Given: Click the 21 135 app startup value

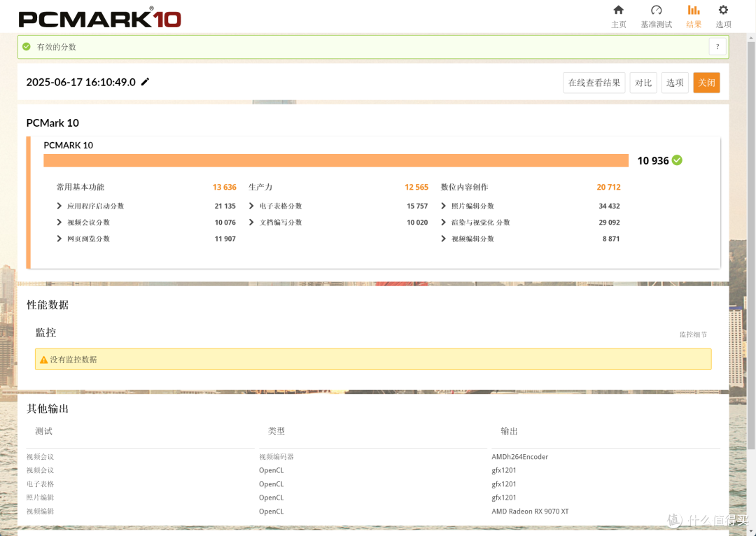Looking at the screenshot, I should (225, 206).
